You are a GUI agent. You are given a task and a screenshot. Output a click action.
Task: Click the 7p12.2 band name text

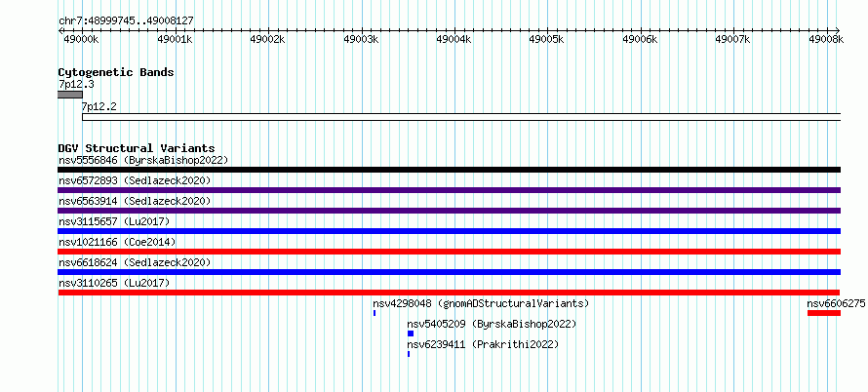(x=99, y=106)
